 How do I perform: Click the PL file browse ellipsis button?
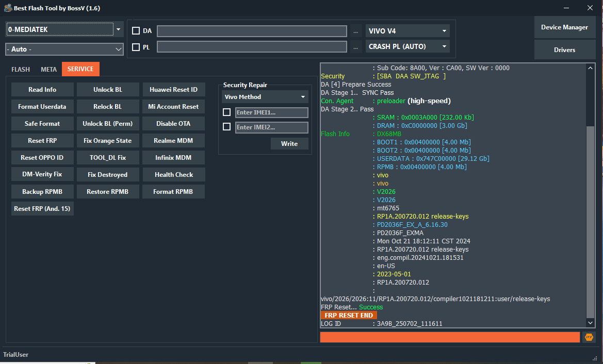tap(355, 47)
